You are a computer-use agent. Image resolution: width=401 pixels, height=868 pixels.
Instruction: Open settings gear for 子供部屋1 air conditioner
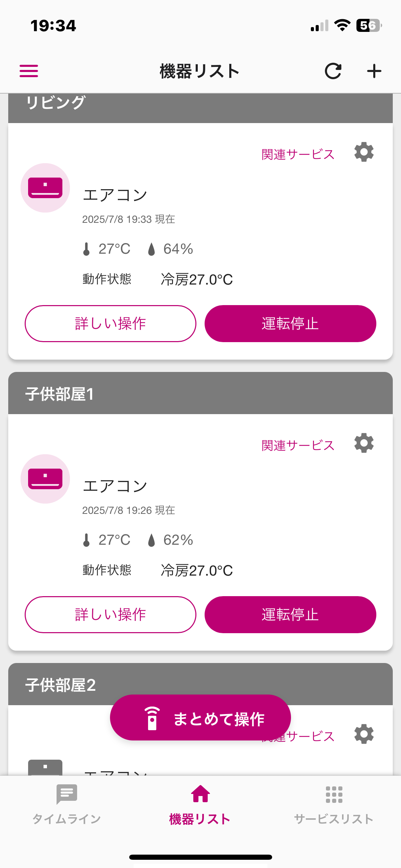pyautogui.click(x=364, y=443)
